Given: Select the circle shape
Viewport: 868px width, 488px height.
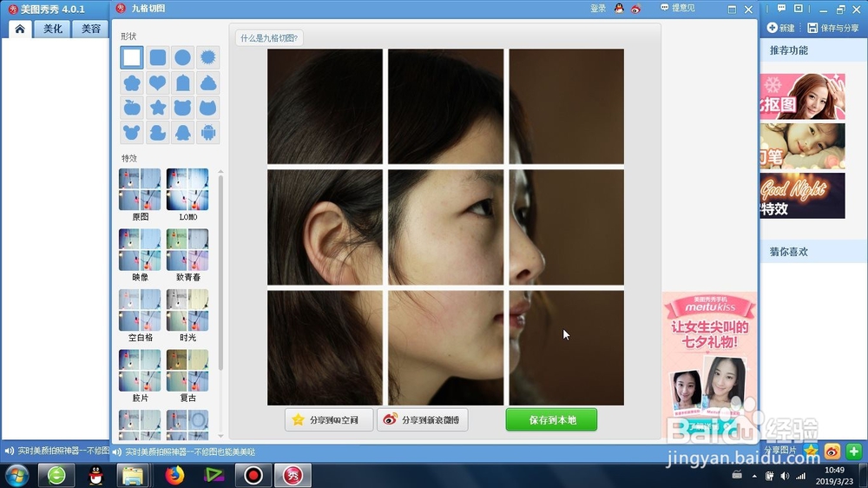Looking at the screenshot, I should (x=182, y=57).
